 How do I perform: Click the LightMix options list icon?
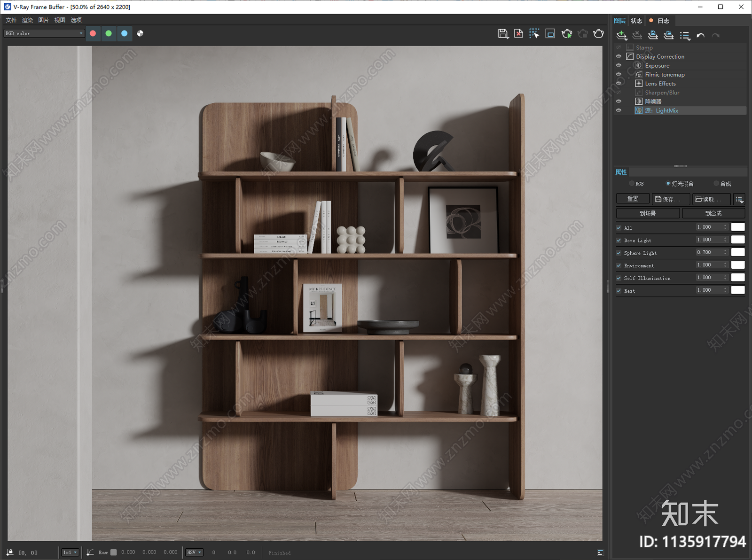[x=739, y=200]
